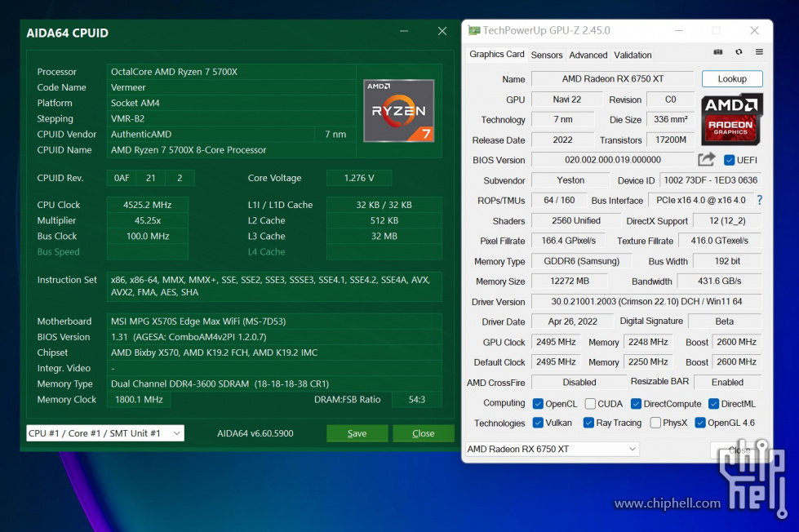The image size is (799, 532).
Task: Click the Driver Version field in GPU-Z
Action: [646, 302]
